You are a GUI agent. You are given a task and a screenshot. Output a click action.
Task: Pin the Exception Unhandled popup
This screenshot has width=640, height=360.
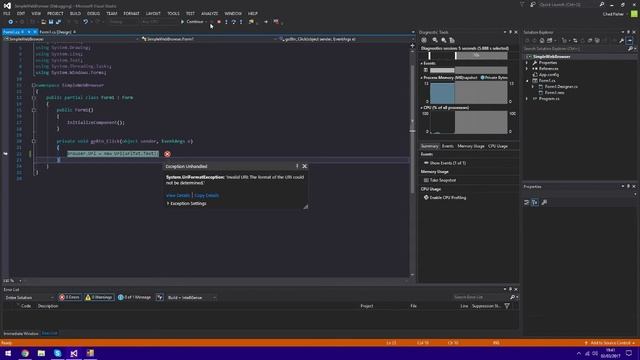297,166
